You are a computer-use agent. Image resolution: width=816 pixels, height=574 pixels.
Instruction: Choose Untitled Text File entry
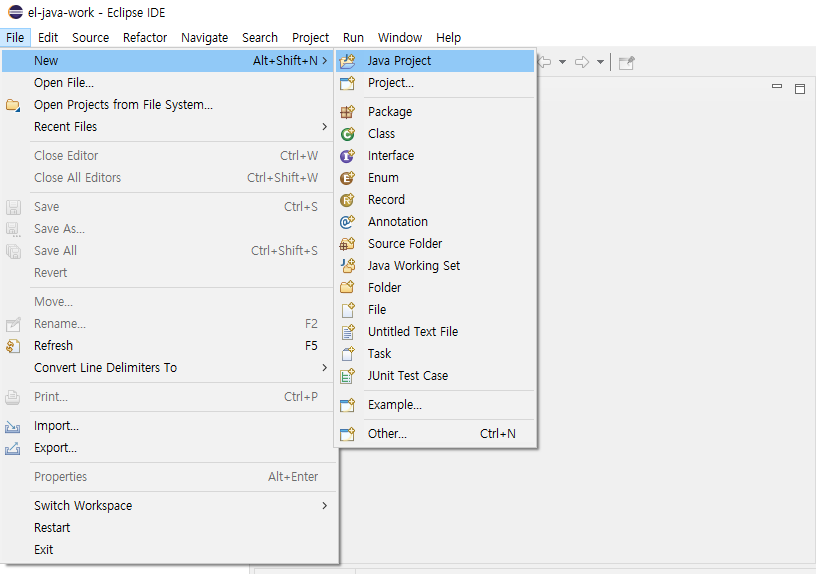(435, 332)
